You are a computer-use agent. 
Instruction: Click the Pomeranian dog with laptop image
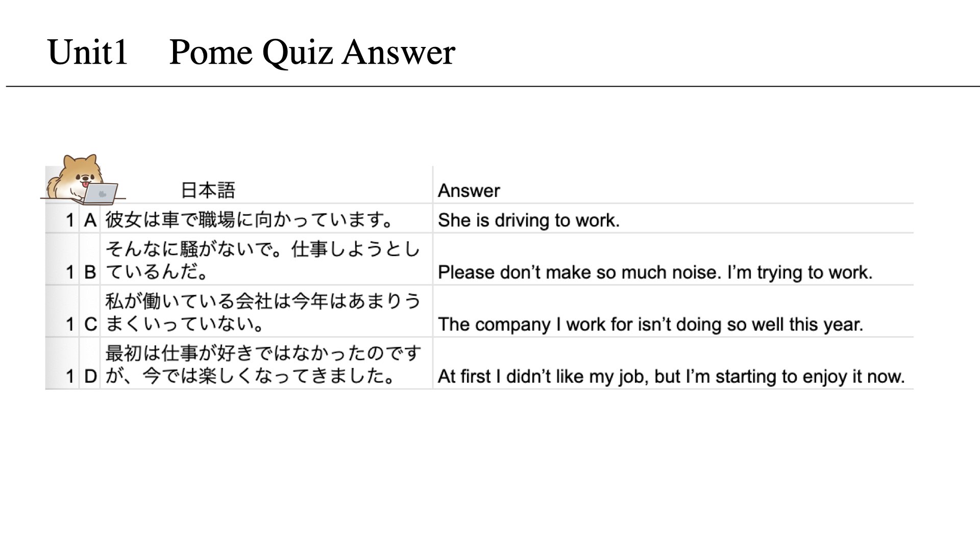click(x=83, y=178)
